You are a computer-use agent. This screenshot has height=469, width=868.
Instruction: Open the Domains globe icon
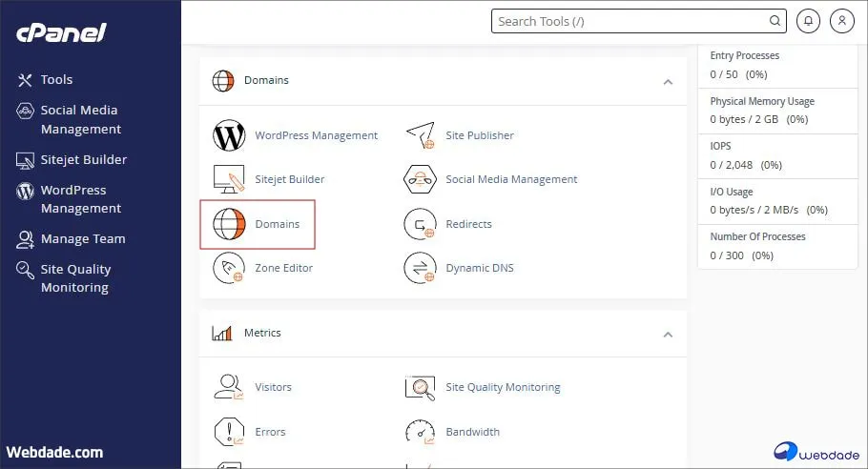coord(229,225)
